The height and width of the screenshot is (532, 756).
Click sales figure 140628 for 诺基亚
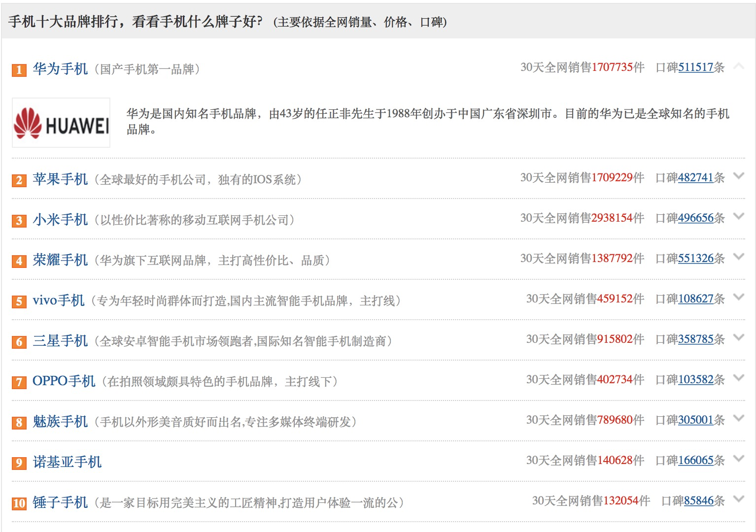615,461
